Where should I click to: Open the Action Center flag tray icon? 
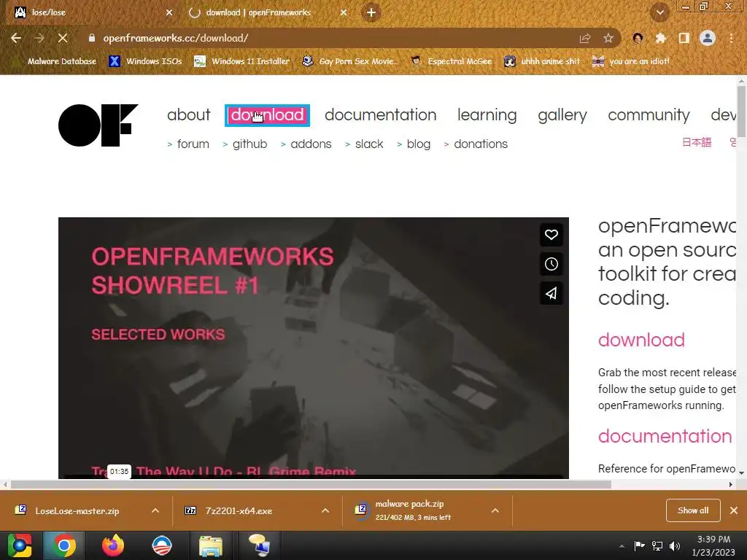pos(639,545)
